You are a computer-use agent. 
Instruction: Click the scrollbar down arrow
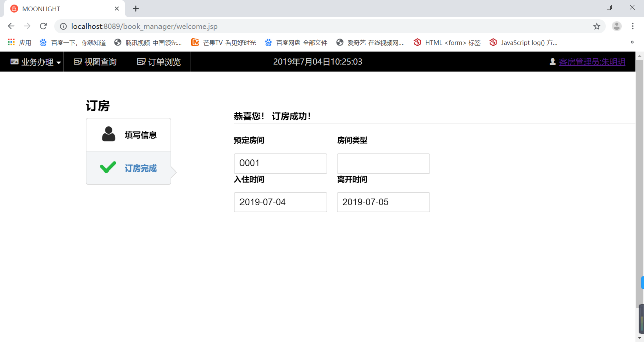(640, 337)
